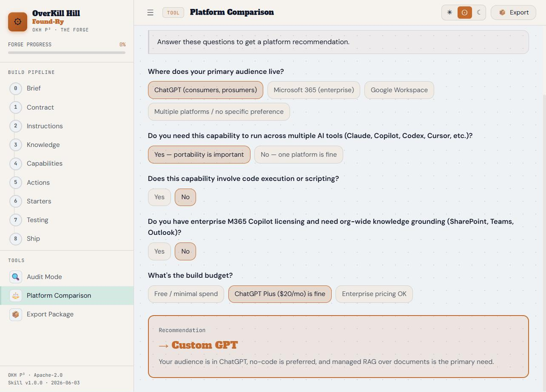This screenshot has height=392, width=546.
Task: Pick Enterprise pricing OK budget
Action: coord(374,294)
